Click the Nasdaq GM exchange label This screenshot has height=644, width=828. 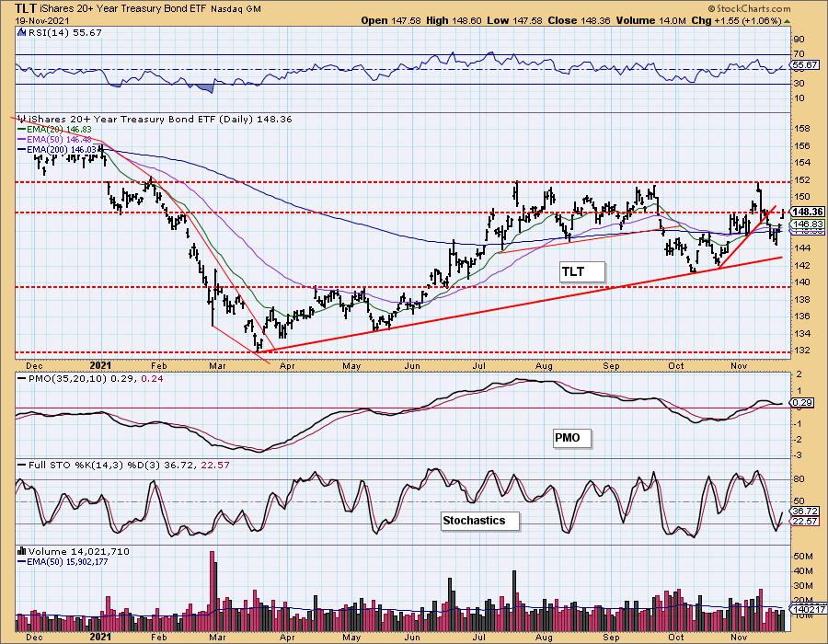pos(236,9)
